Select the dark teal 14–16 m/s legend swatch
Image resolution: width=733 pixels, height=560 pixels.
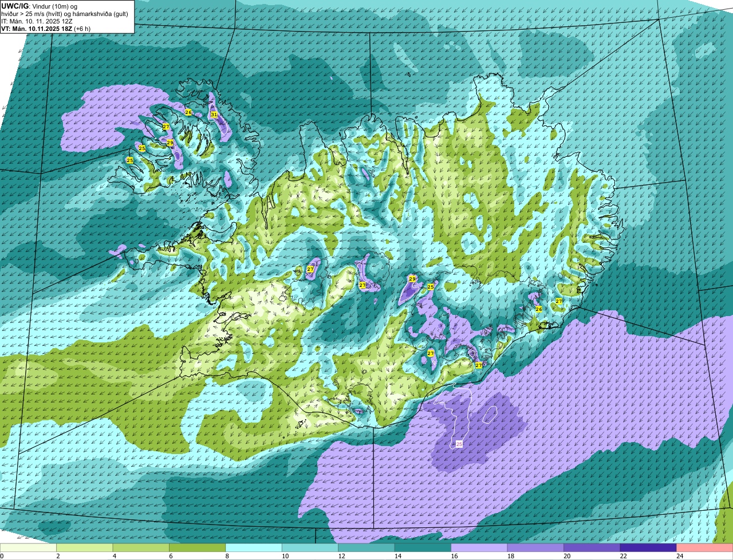click(424, 547)
